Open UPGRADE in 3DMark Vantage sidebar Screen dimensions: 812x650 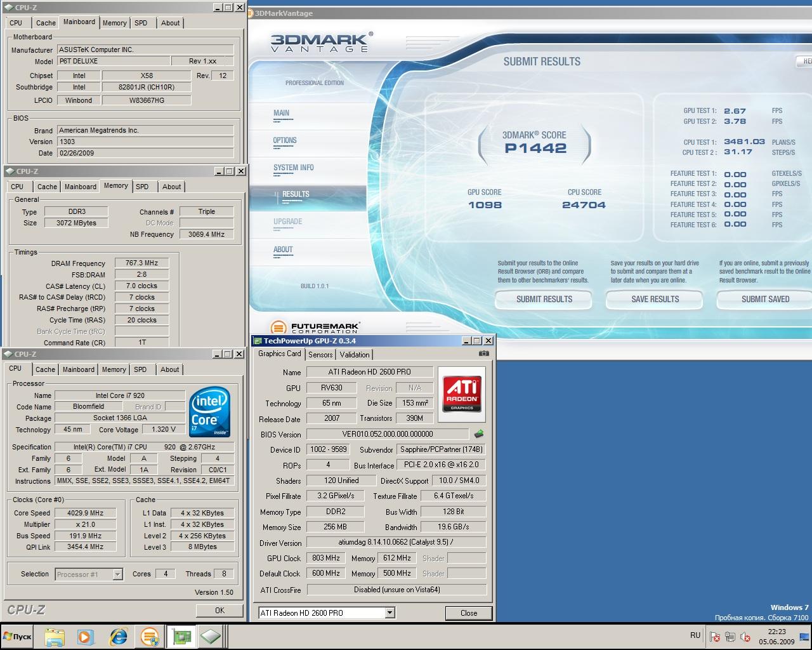click(287, 222)
